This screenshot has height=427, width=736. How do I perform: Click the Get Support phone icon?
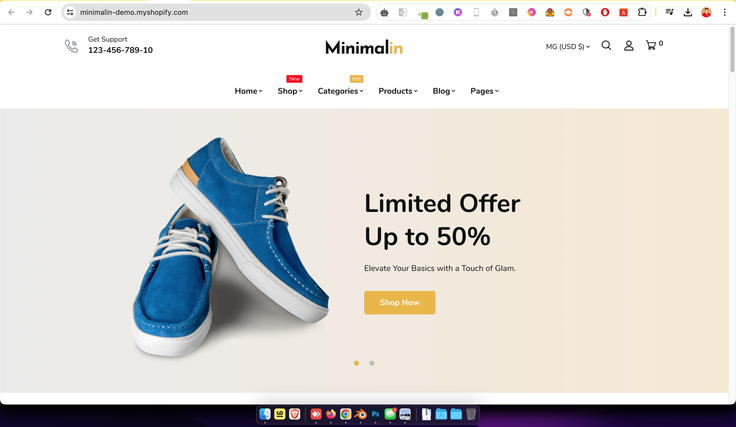[x=71, y=46]
